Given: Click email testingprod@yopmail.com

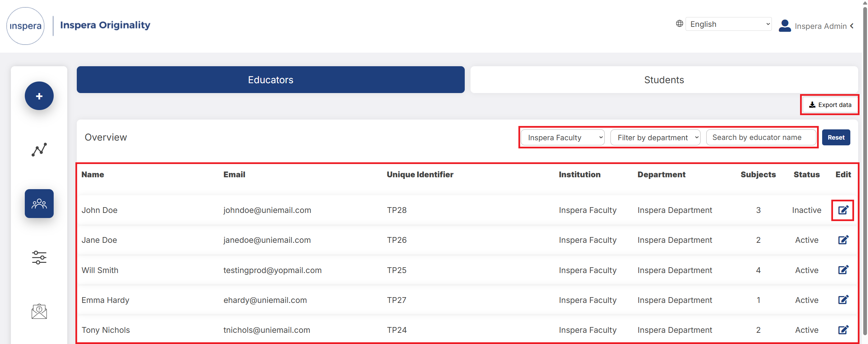Looking at the screenshot, I should [272, 270].
